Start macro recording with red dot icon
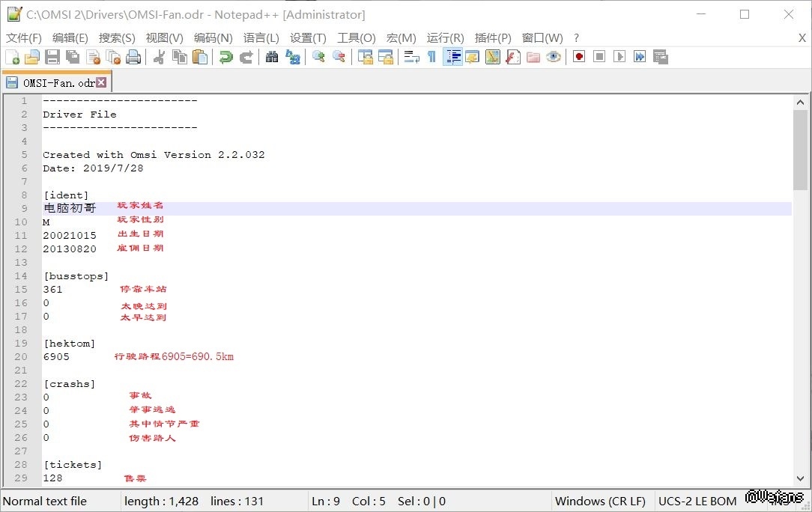Screen dimensions: 812x512 (x=579, y=57)
